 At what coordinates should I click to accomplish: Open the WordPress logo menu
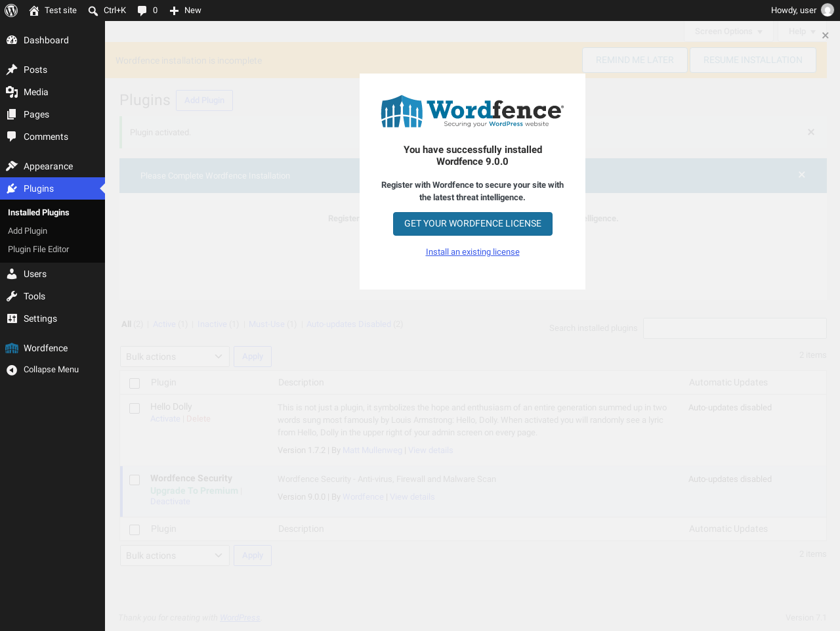click(x=11, y=11)
